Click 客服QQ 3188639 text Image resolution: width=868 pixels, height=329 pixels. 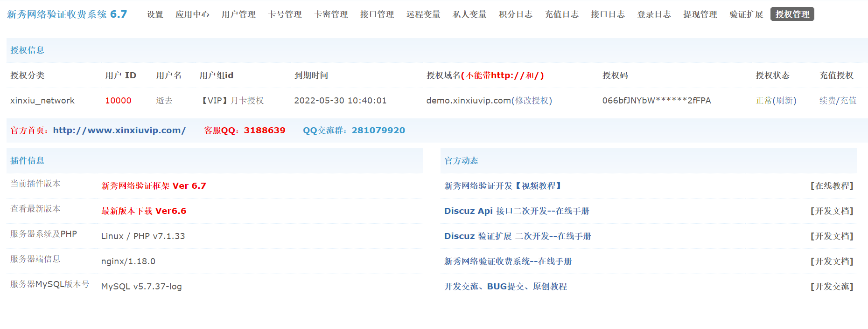[245, 130]
